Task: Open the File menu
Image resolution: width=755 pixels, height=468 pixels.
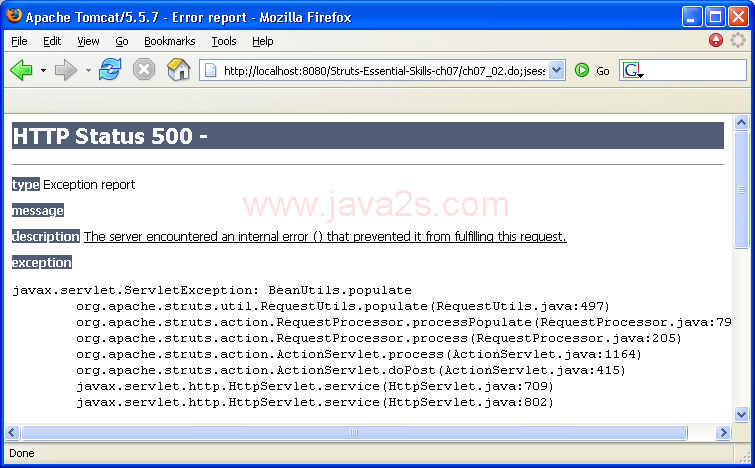Action: point(19,41)
